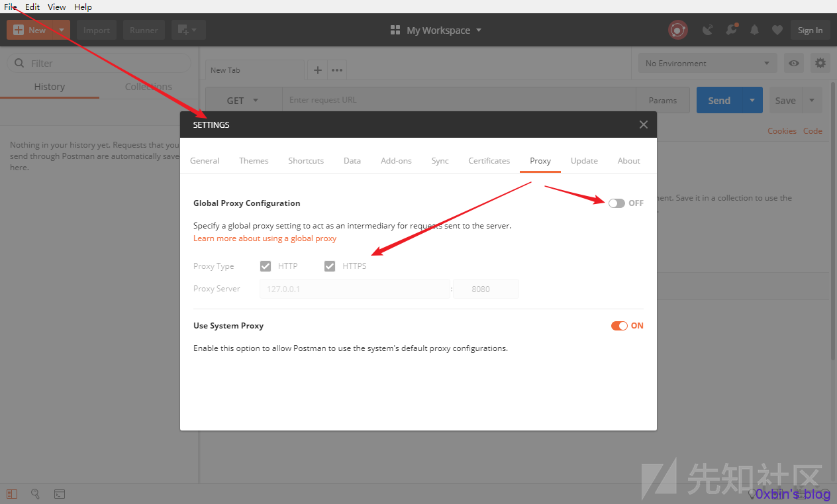Switch to the About settings tab

point(629,161)
